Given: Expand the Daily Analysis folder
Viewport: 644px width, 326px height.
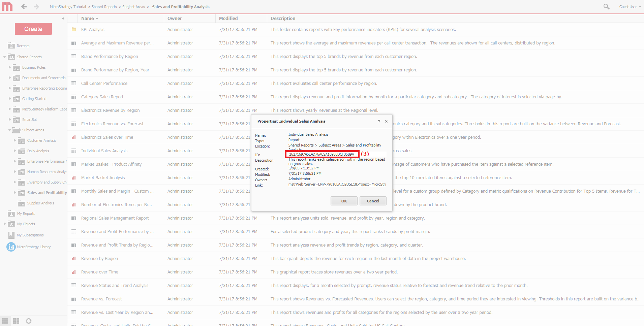Looking at the screenshot, I should (x=15, y=151).
